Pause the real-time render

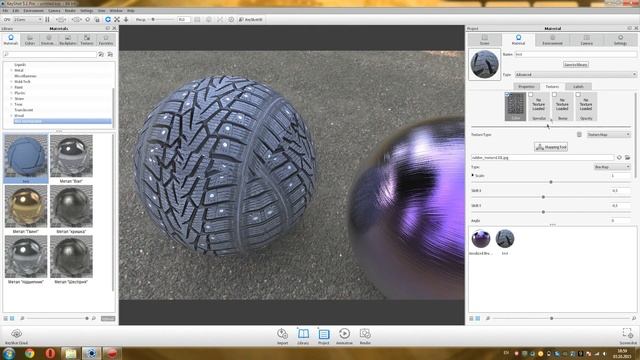point(47,19)
